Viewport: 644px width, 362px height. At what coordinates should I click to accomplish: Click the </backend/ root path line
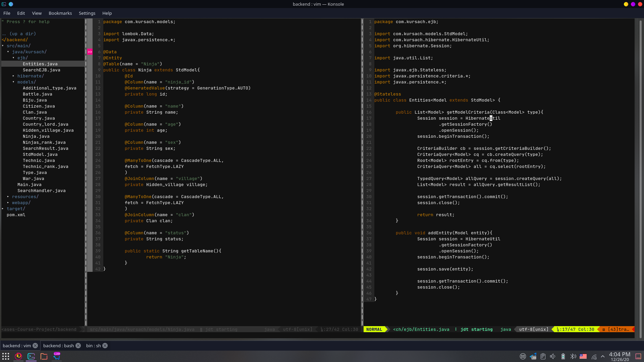(14, 40)
